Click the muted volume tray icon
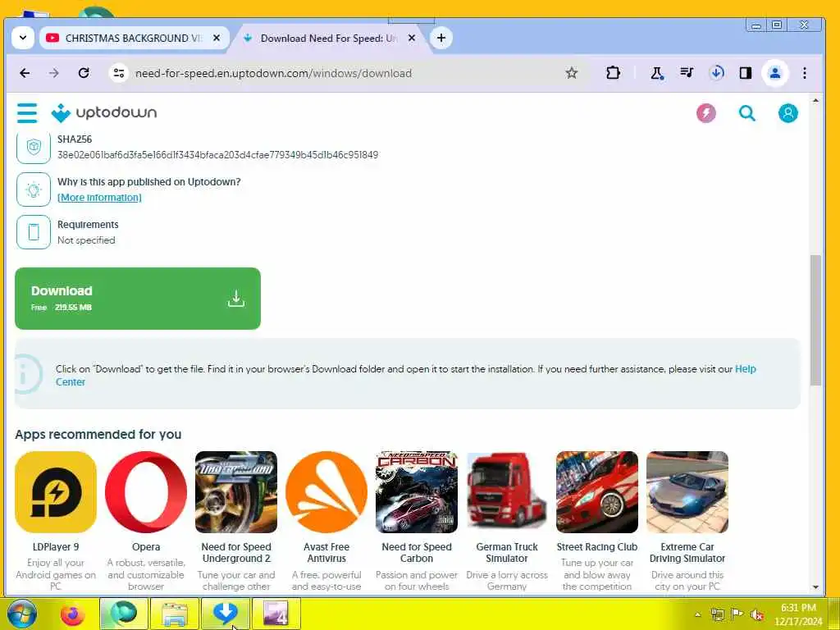840x630 pixels. [757, 614]
